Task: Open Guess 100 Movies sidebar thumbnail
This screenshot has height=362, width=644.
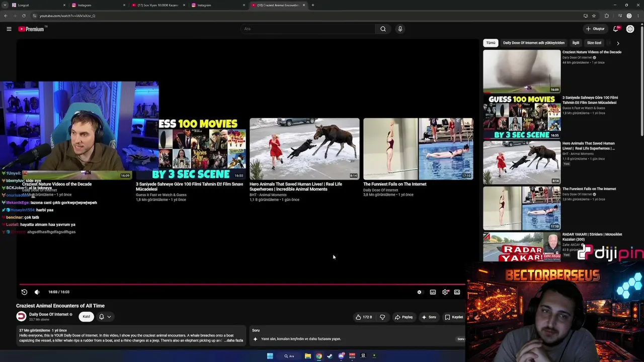Action: coord(522,117)
